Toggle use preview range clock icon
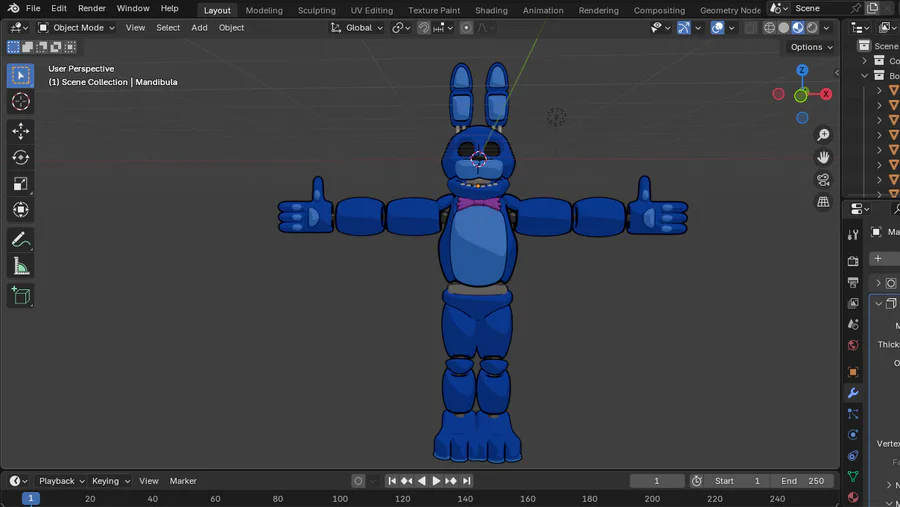This screenshot has width=900, height=507. pyautogui.click(x=696, y=481)
